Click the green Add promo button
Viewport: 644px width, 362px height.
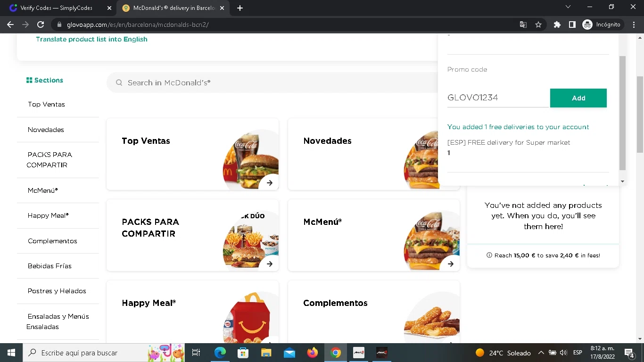pyautogui.click(x=578, y=98)
